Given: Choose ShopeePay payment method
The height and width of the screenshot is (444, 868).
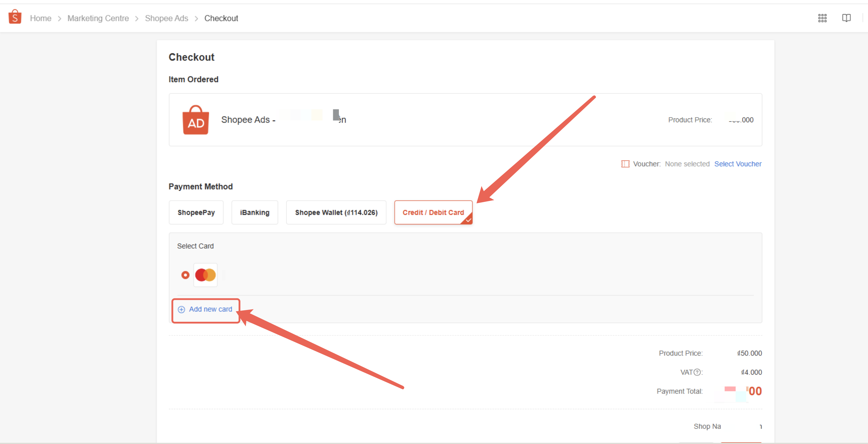Looking at the screenshot, I should 196,213.
